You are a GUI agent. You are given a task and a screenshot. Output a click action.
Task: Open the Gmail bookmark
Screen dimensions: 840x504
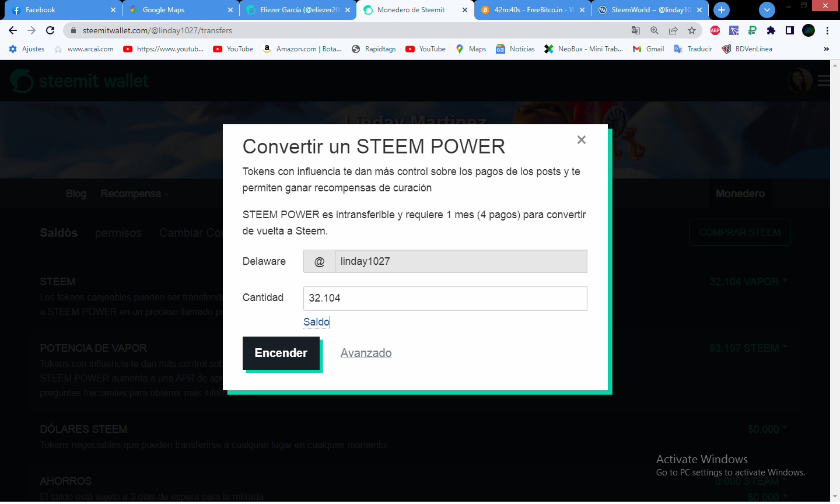click(x=648, y=49)
